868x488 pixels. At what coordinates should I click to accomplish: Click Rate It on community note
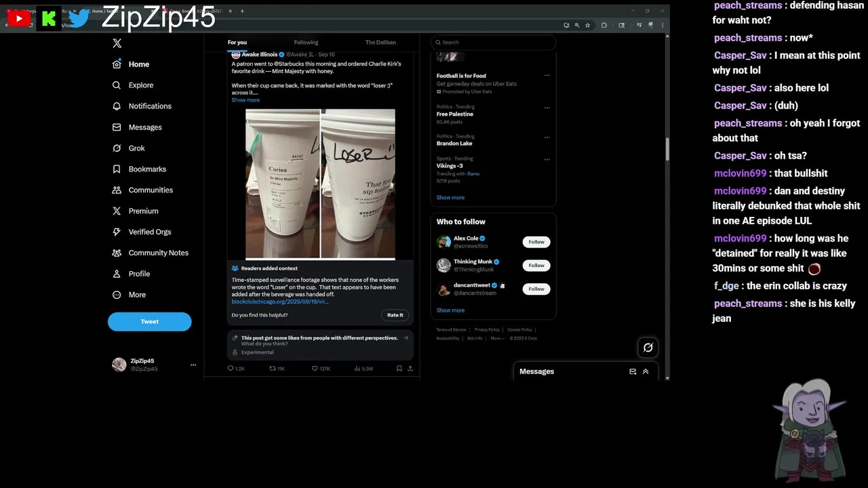pyautogui.click(x=395, y=315)
